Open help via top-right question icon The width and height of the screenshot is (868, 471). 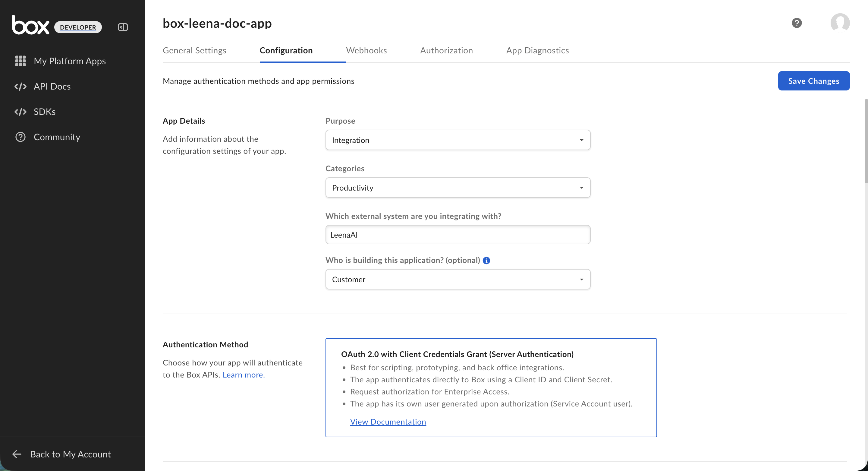796,23
